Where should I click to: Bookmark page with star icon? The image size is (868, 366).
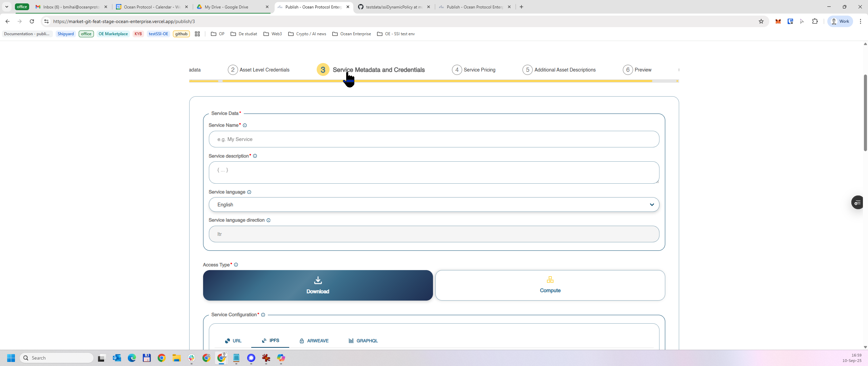pos(761,21)
